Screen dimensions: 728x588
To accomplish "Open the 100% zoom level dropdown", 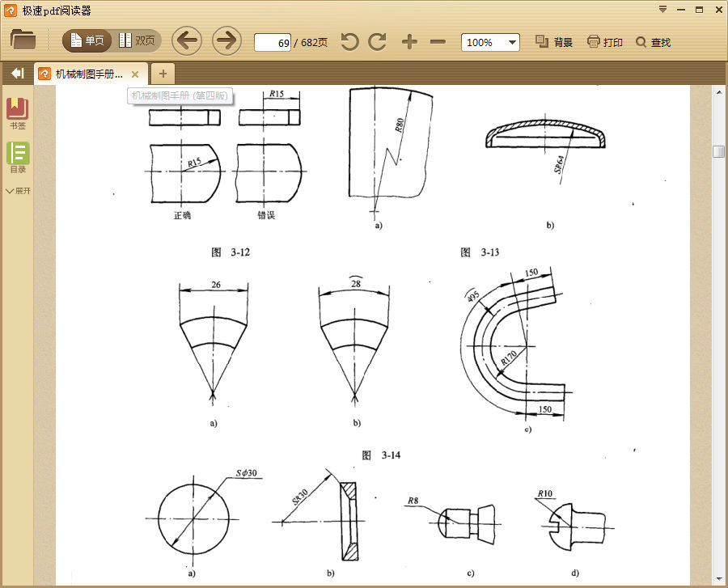I will pos(490,42).
